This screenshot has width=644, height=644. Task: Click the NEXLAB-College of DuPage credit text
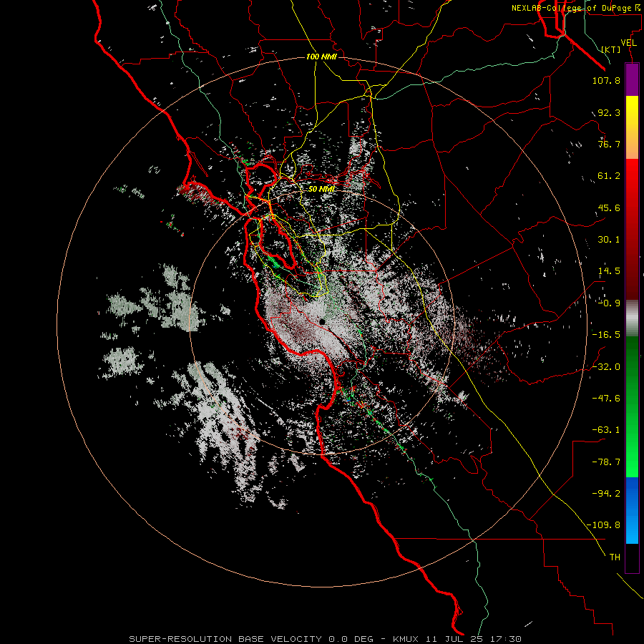(576, 8)
